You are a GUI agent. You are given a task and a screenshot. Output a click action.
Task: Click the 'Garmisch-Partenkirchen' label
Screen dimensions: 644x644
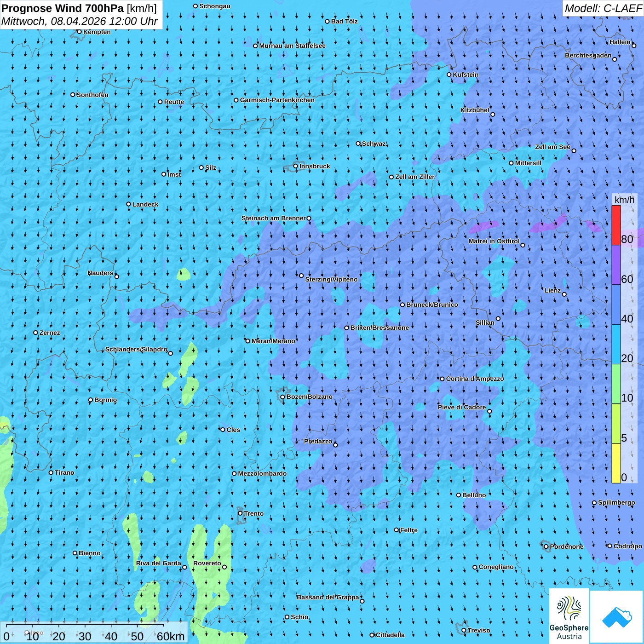coord(277,100)
